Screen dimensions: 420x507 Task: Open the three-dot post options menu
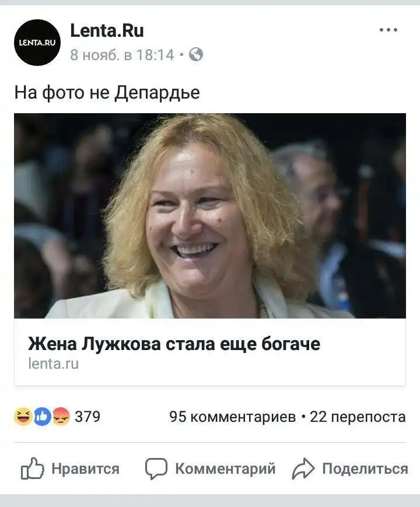click(388, 30)
